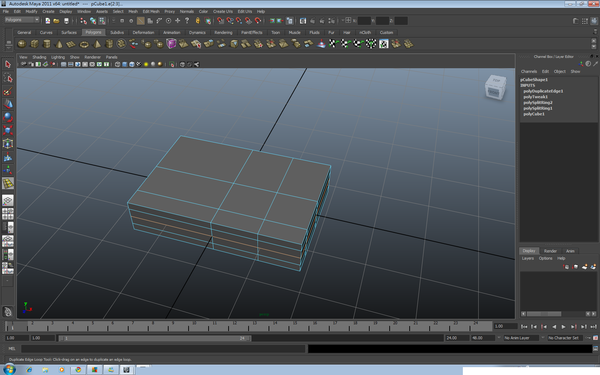The image size is (600, 375).
Task: Activate the Soft Modification tool
Action: click(8, 157)
